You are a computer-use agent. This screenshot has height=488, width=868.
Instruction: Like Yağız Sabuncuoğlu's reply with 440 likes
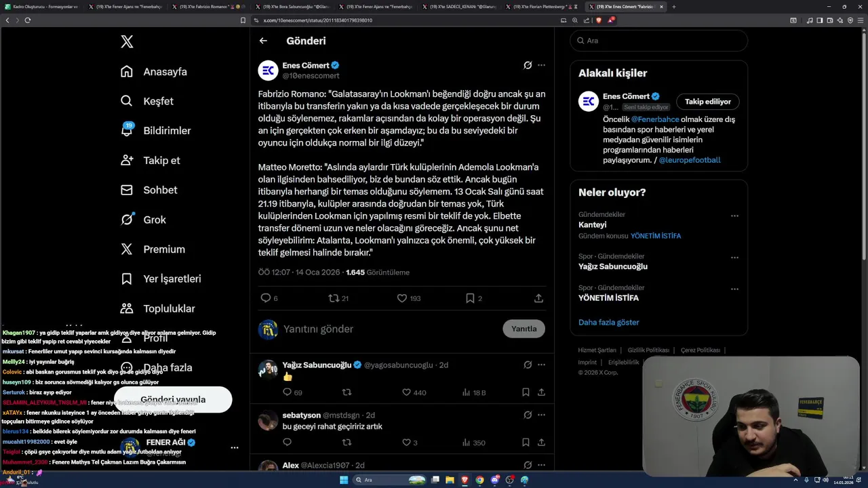pyautogui.click(x=406, y=392)
